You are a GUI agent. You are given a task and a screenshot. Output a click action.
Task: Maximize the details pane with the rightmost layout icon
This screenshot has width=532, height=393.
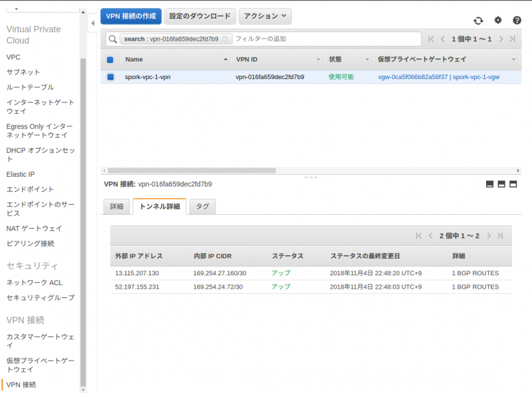513,184
